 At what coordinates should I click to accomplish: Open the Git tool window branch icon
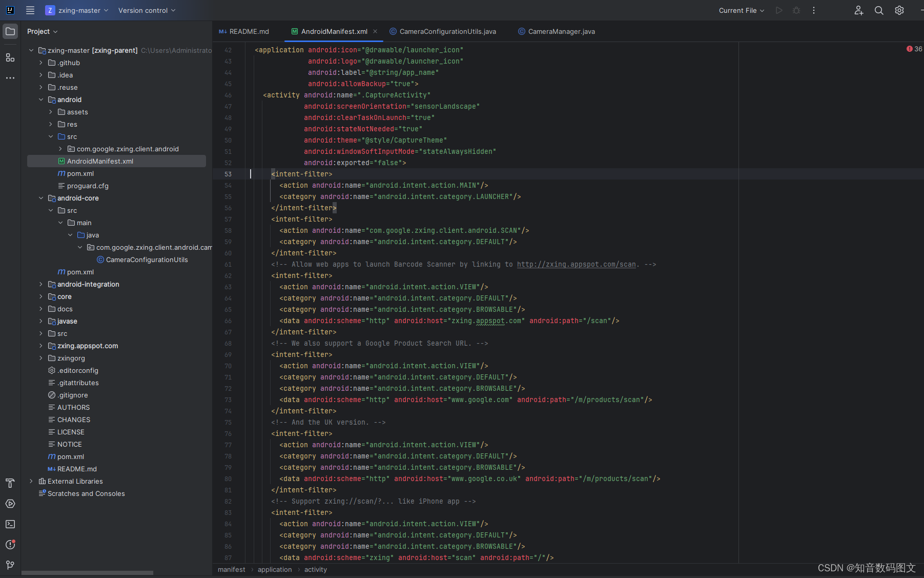[x=10, y=565]
